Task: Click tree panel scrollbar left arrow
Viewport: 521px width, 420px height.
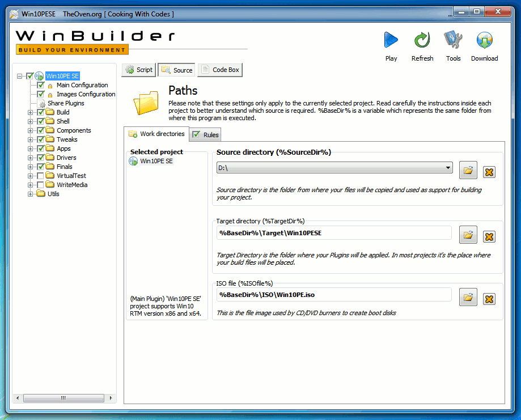Action: click(x=17, y=398)
